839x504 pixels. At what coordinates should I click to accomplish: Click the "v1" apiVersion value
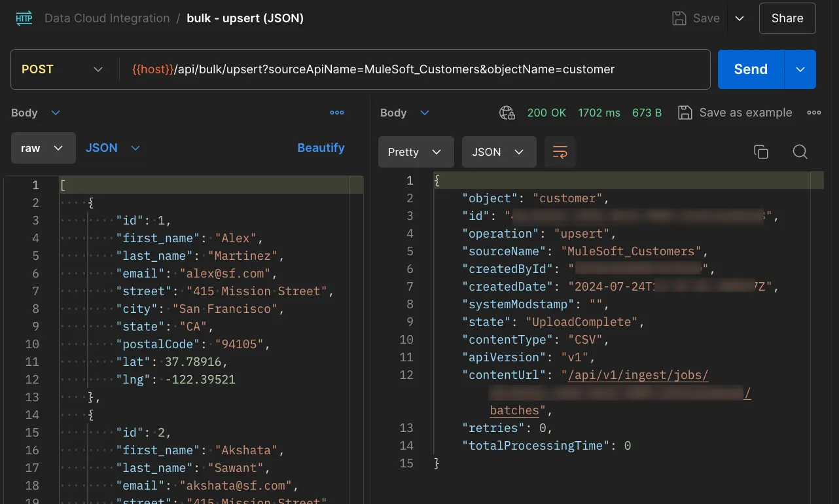[576, 357]
